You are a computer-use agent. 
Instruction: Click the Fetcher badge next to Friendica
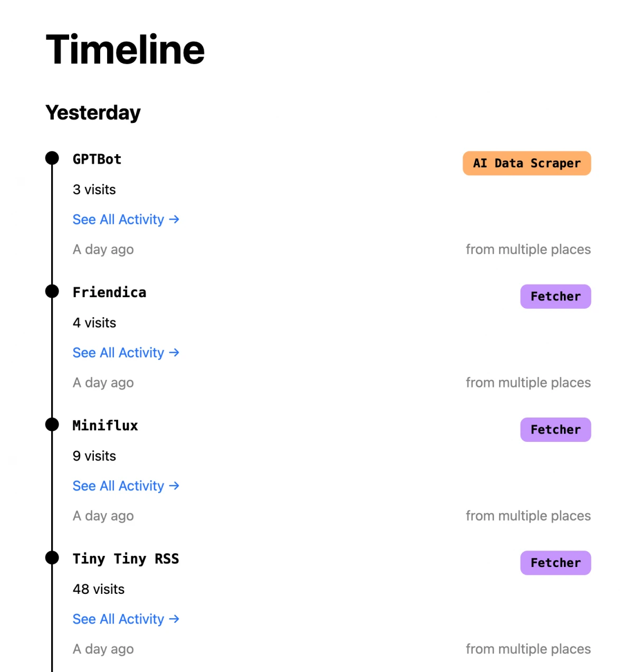[x=555, y=297]
